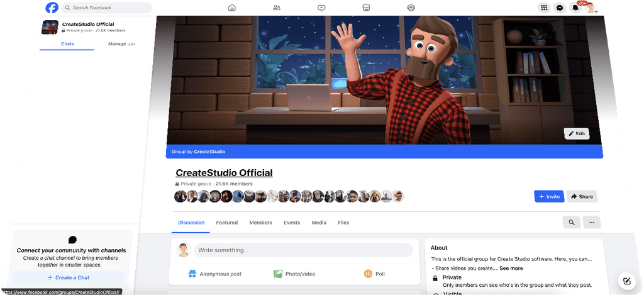This screenshot has width=644, height=295.
Task: Open the three-dot more options menu
Action: point(592,222)
